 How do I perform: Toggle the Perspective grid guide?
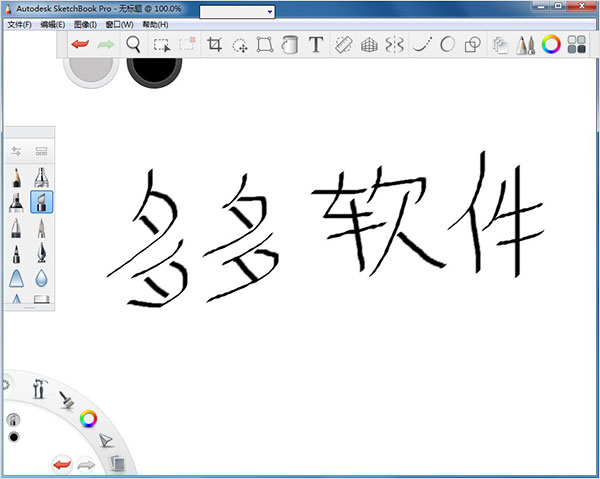tap(369, 45)
